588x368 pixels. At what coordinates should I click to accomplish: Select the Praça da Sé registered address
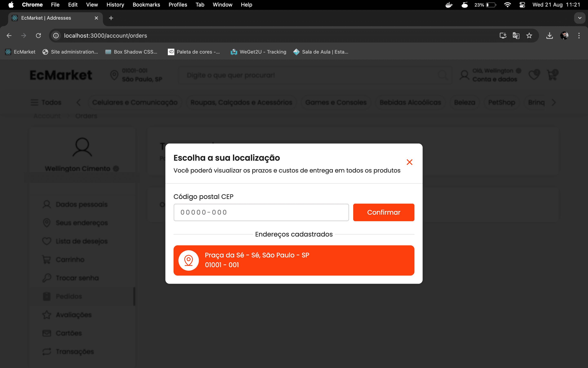[x=294, y=260]
